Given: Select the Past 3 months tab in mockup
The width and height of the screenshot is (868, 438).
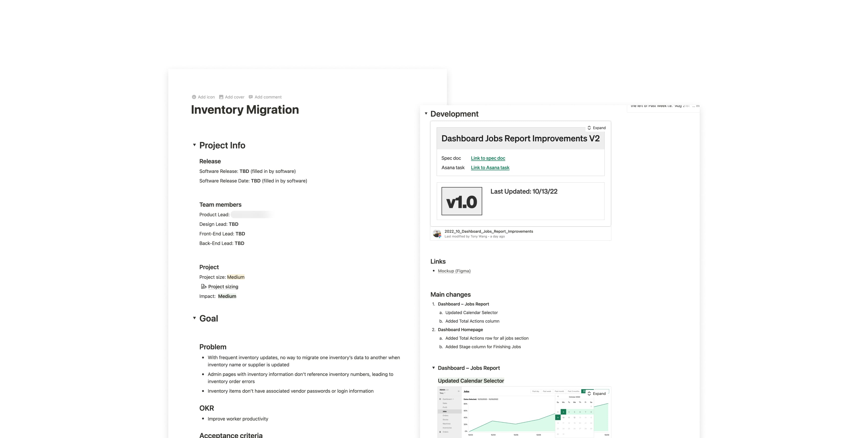Looking at the screenshot, I should pos(573,391).
